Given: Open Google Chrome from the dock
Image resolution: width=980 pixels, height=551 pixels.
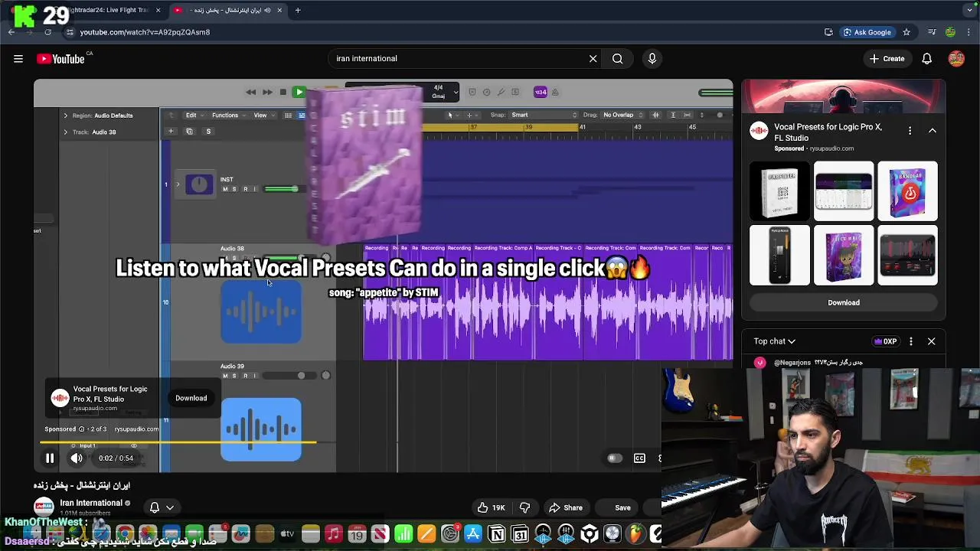Looking at the screenshot, I should pyautogui.click(x=125, y=534).
